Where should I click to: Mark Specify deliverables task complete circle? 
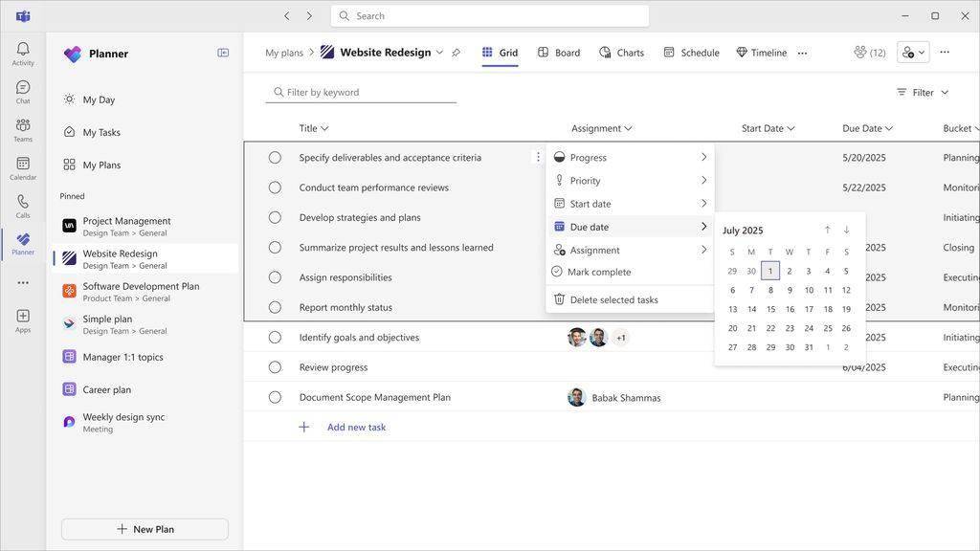pos(275,158)
